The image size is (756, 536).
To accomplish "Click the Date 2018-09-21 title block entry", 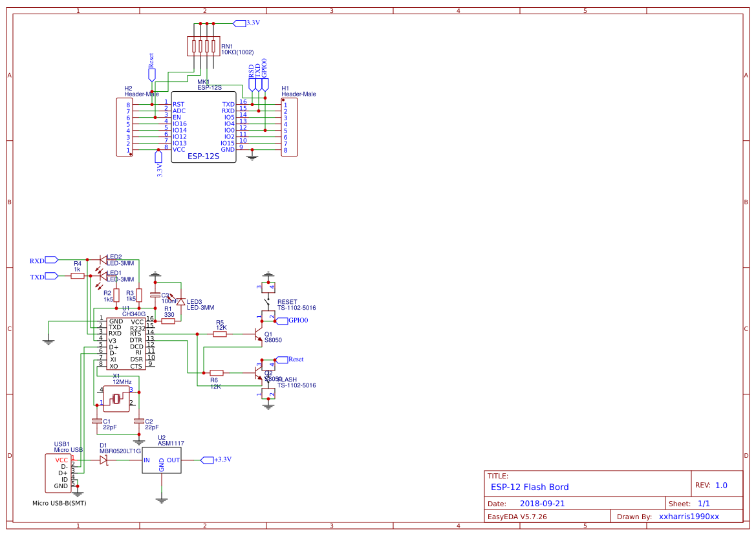I will pos(542,503).
